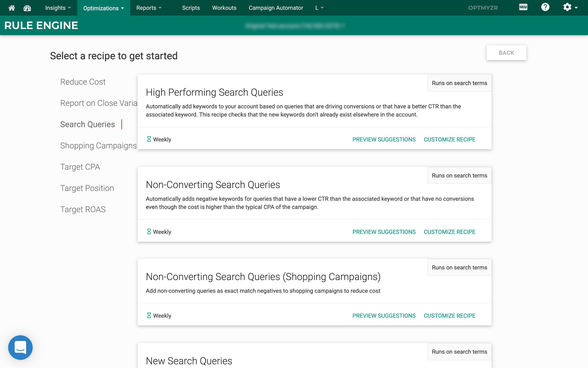Select the Reduce Cost category
This screenshot has height=368, width=588.
(x=83, y=82)
